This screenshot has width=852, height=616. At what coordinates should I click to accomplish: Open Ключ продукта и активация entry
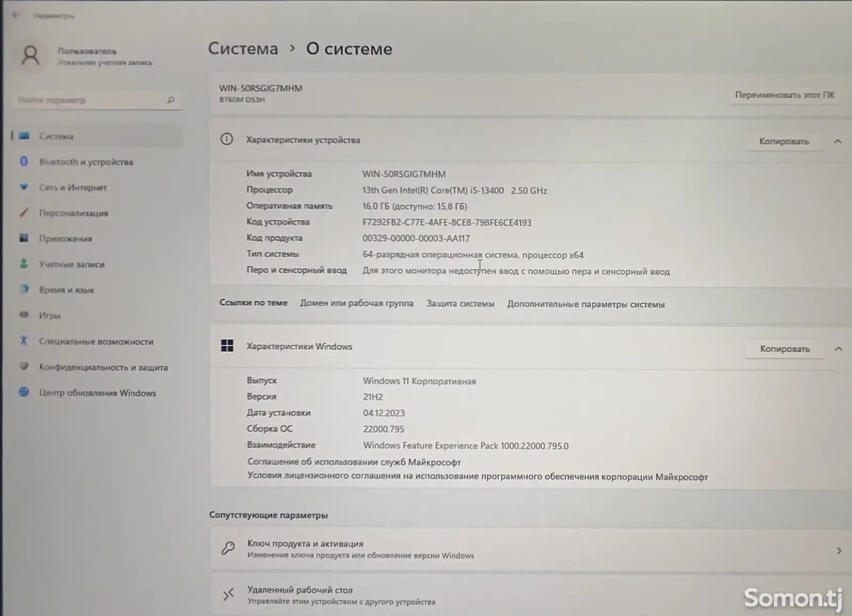(x=531, y=549)
